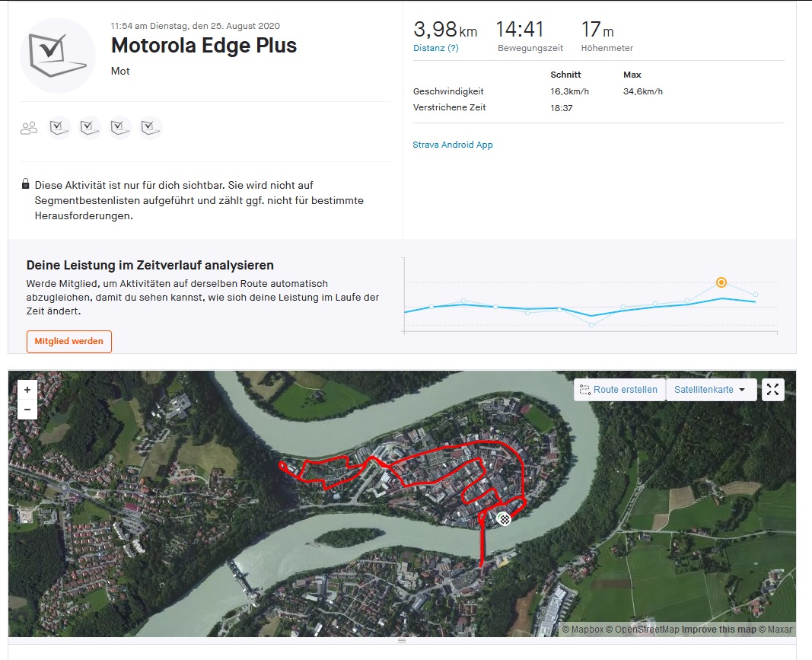Open the Satellitenkarte map type dropdown
This screenshot has width=812, height=660.
coord(711,390)
